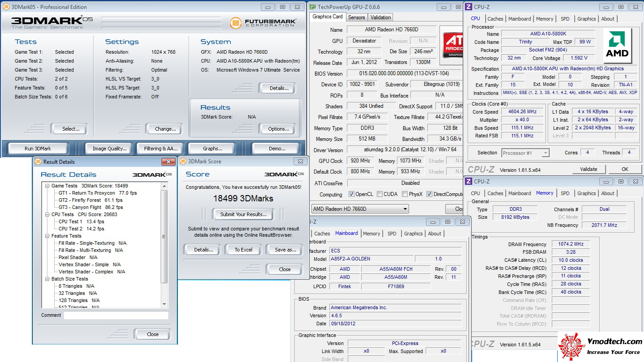The image size is (644, 362).
Task: Open the Memory tab in the CPU-Z window showing BIOS info
Action: 371,234
